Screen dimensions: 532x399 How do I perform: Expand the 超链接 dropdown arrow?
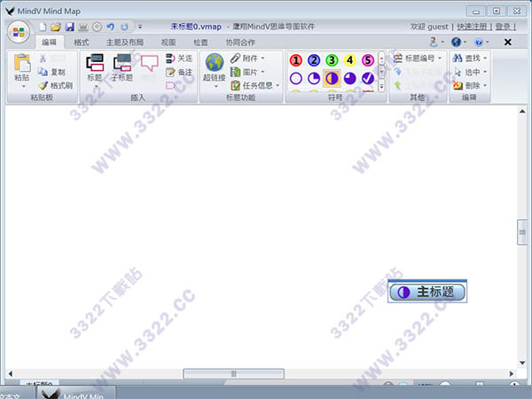tap(216, 86)
